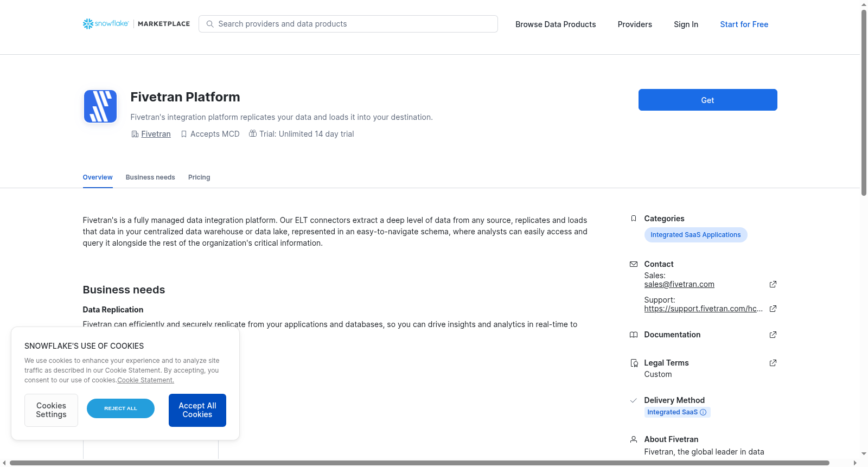Click the Integrated SaaS delivery badge
The image size is (868, 467).
tap(677, 412)
